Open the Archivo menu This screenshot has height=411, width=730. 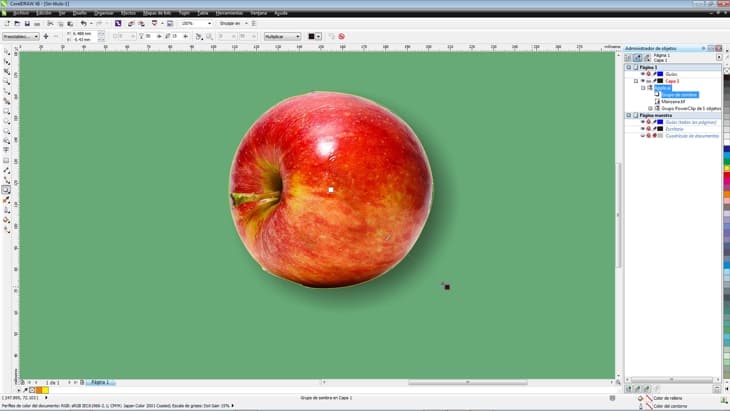(x=21, y=13)
